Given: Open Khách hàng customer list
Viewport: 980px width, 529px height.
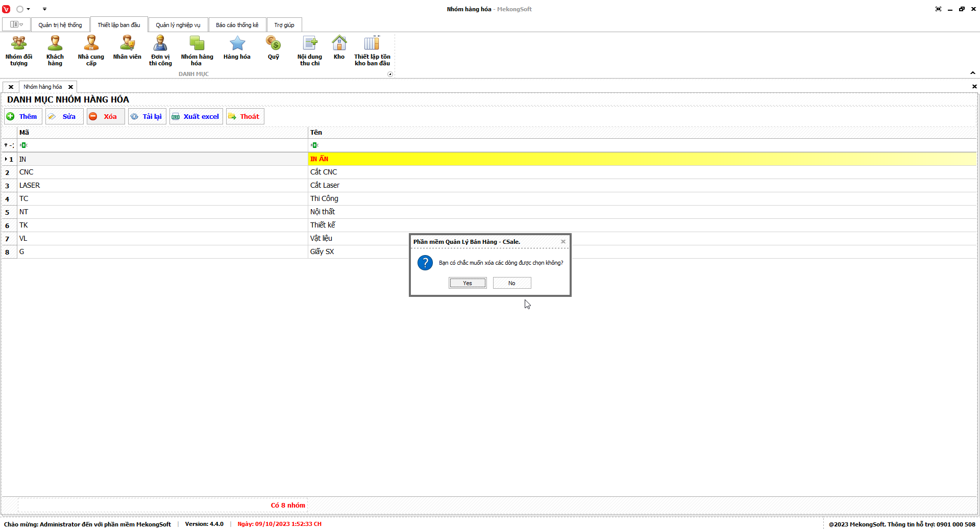Looking at the screenshot, I should (x=55, y=51).
